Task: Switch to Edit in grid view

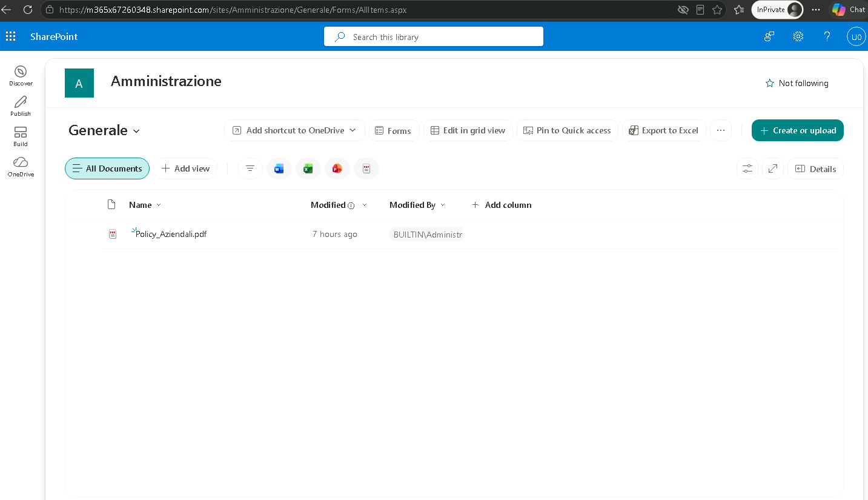Action: tap(468, 130)
